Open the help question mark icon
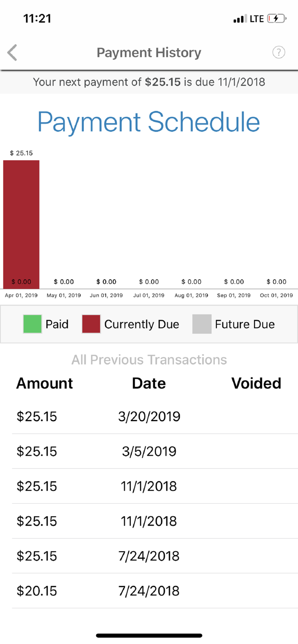Viewport: 298px width, 644px height. (x=279, y=52)
